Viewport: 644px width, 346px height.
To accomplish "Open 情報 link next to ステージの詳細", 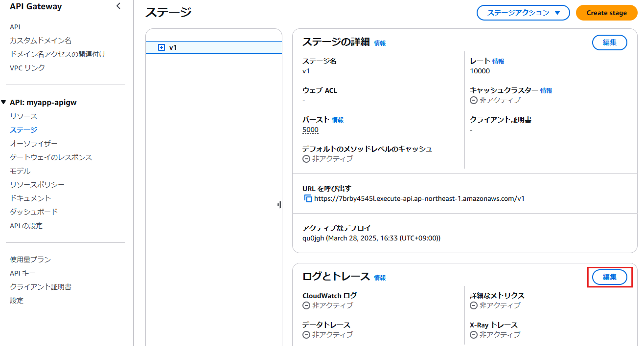I will click(380, 43).
